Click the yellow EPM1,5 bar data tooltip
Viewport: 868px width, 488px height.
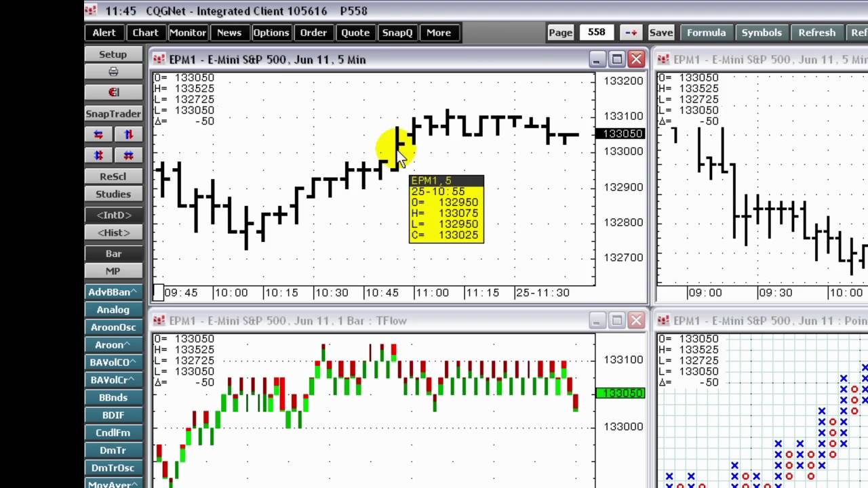click(446, 209)
